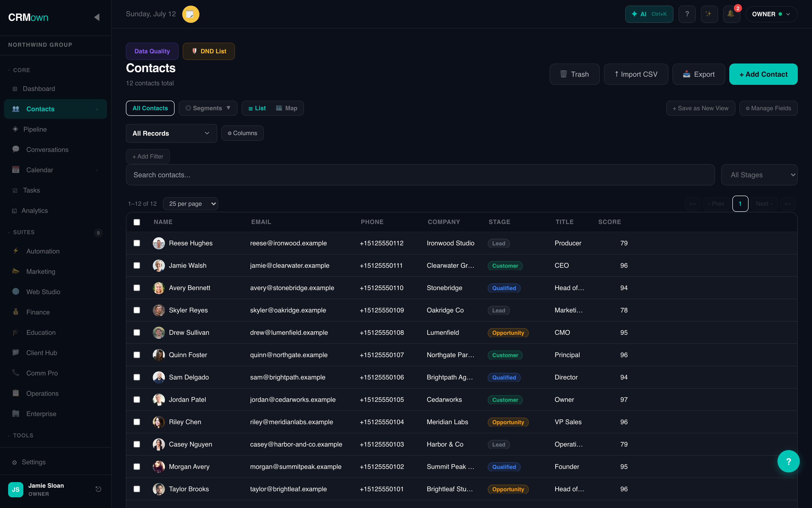Viewport: 812px width, 508px height.
Task: Select the Taylor Brooks row checkbox
Action: point(137,489)
